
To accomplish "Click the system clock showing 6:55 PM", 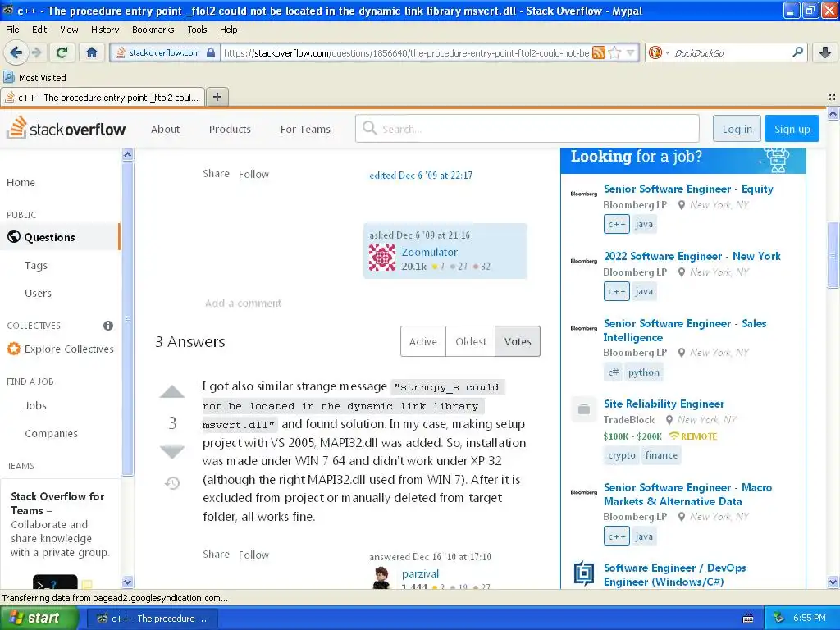I will pyautogui.click(x=809, y=618).
